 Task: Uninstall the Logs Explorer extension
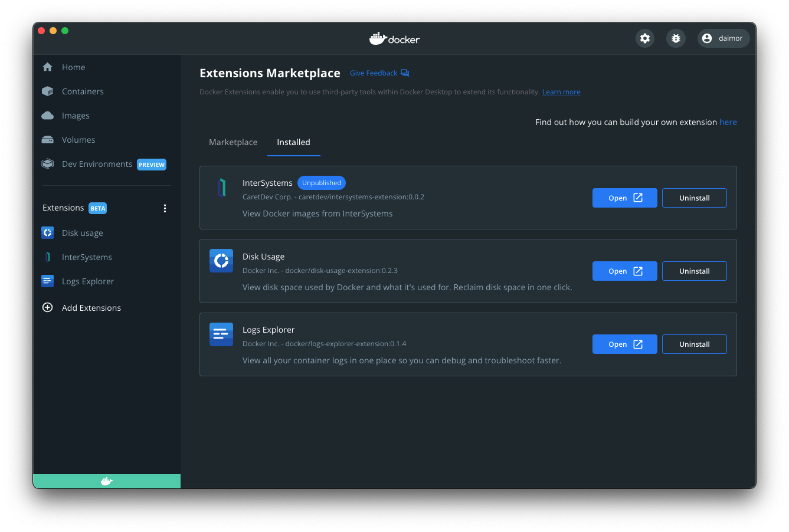(x=694, y=344)
